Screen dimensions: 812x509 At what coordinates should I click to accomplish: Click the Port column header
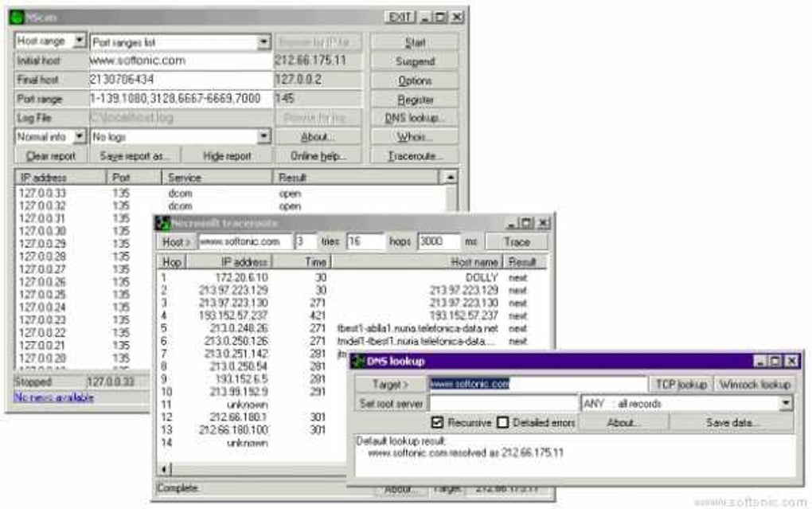pyautogui.click(x=134, y=178)
